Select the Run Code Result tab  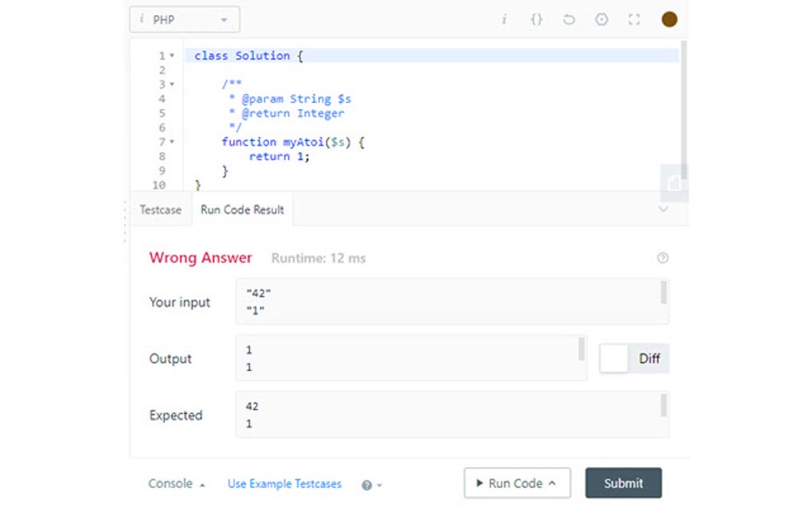242,210
